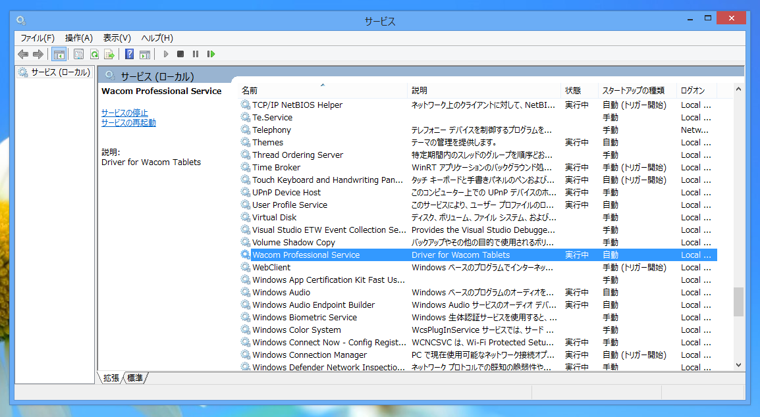The image size is (760, 417).
Task: Click the 自動 startup cell for Themes
Action: tap(610, 143)
